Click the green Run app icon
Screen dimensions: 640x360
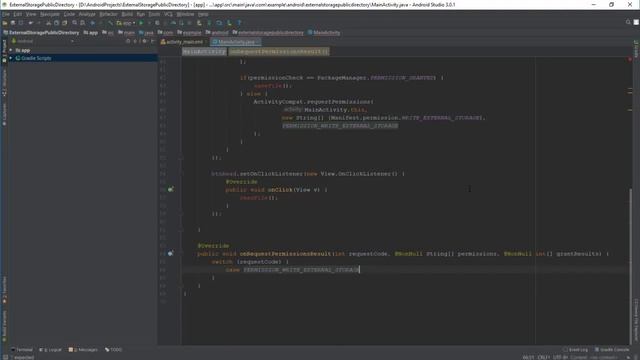pyautogui.click(x=141, y=23)
